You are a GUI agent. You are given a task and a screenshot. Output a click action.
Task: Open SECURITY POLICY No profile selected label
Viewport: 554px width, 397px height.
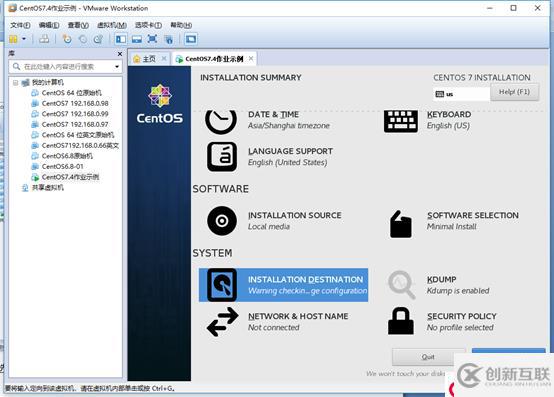461,322
